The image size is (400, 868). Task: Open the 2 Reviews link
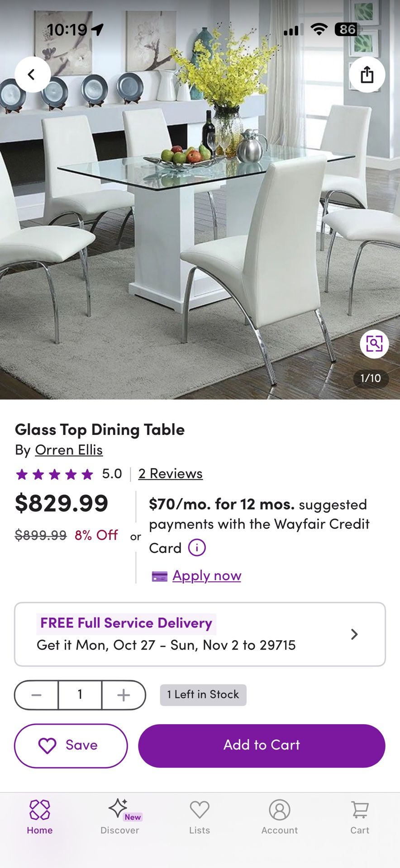pos(171,473)
